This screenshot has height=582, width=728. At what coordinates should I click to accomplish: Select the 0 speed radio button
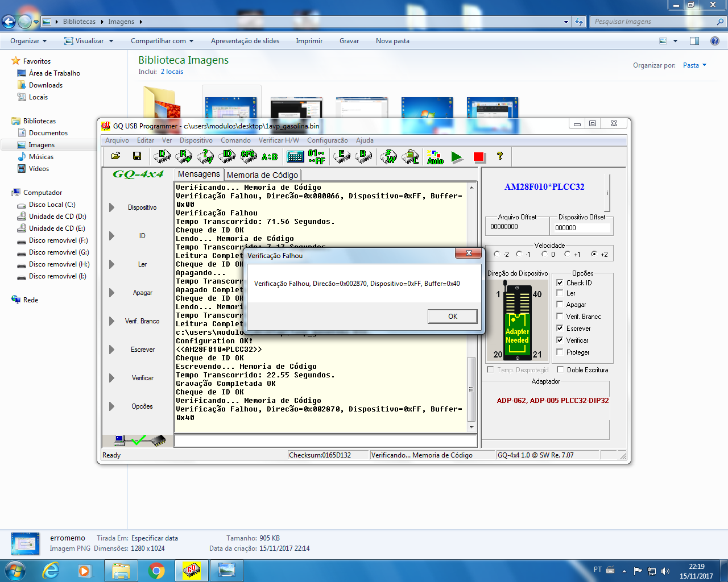click(545, 254)
